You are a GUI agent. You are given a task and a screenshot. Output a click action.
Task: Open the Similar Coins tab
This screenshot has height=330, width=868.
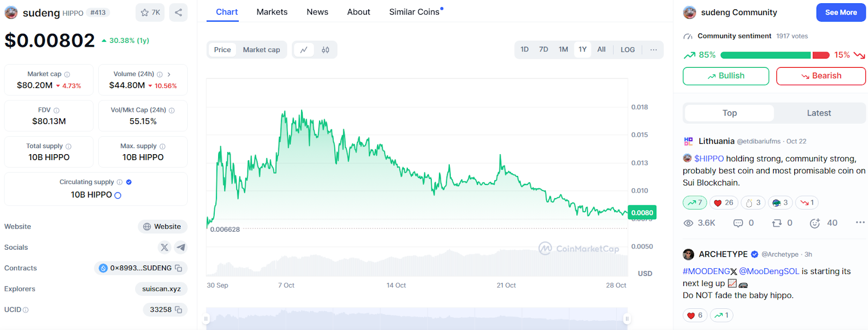(x=414, y=12)
